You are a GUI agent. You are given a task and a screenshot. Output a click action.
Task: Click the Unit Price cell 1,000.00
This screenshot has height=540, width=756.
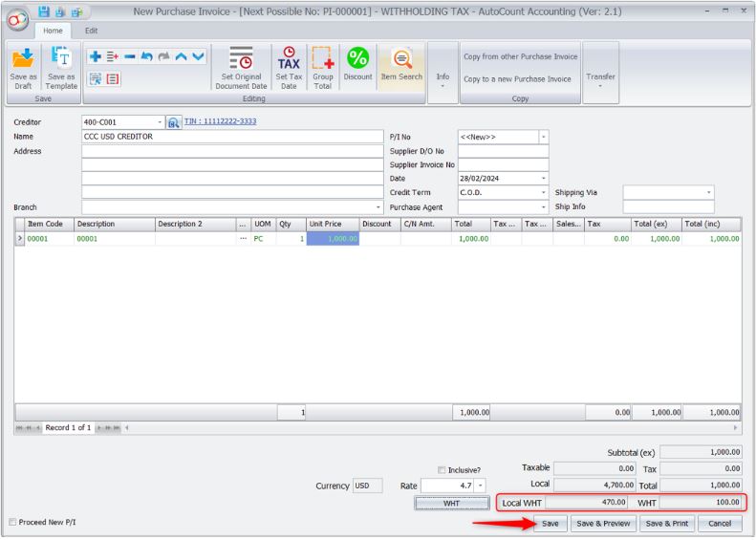tap(333, 239)
